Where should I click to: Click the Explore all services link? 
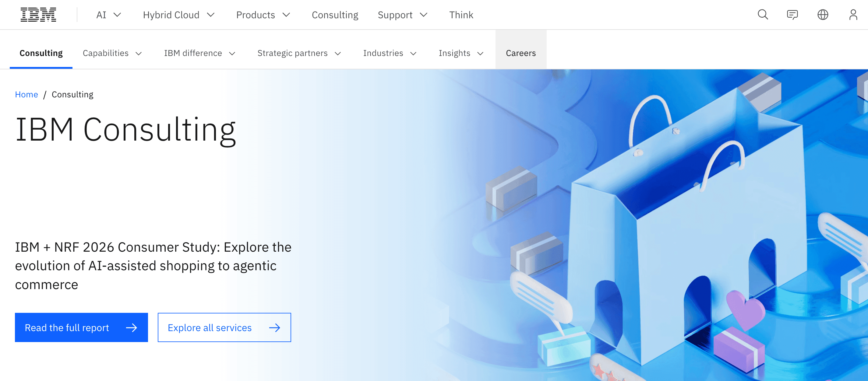[x=224, y=327]
